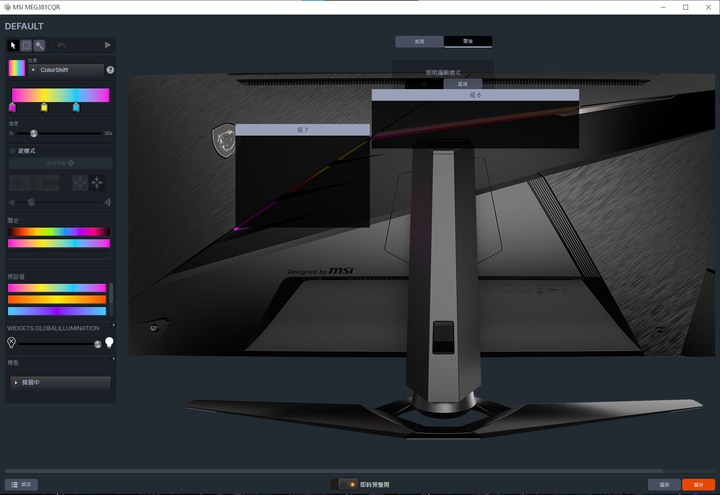This screenshot has width=720, height=495.
Task: Select the cyan gradient color stop
Action: [x=76, y=107]
